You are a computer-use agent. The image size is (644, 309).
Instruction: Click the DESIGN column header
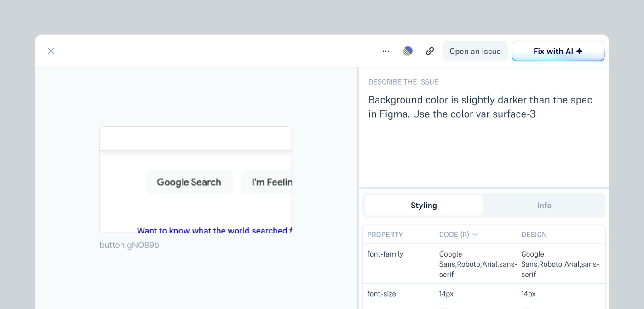click(534, 235)
